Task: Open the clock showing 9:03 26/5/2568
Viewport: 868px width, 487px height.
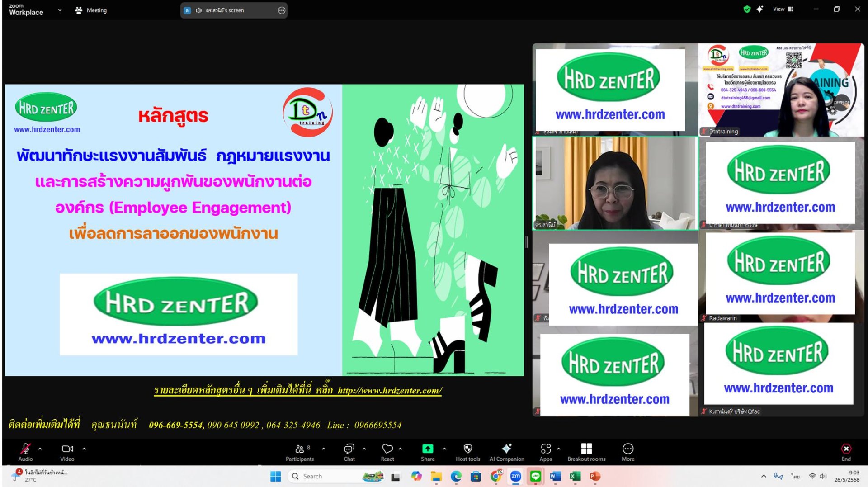Action: pyautogui.click(x=847, y=476)
